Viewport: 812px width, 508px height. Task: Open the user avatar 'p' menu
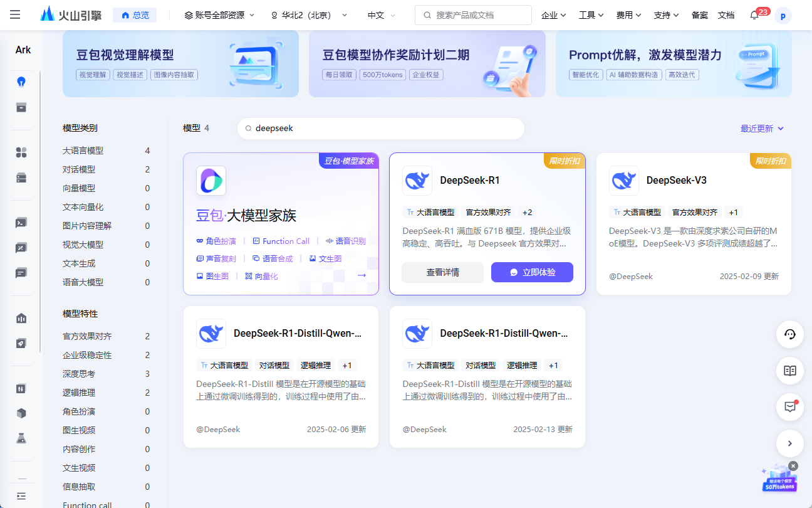tap(783, 16)
